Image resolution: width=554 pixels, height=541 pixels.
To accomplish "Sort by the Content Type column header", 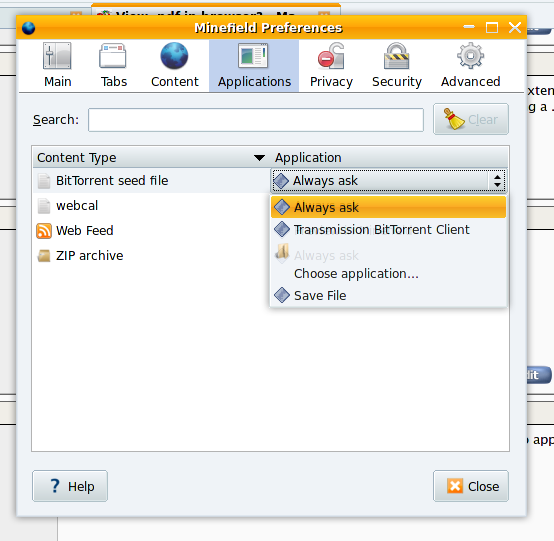I will point(152,158).
